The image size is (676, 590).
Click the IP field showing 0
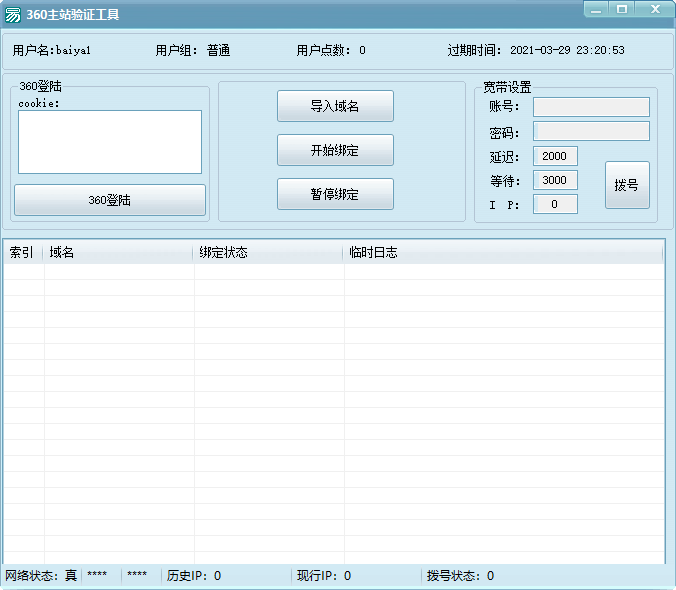click(555, 204)
